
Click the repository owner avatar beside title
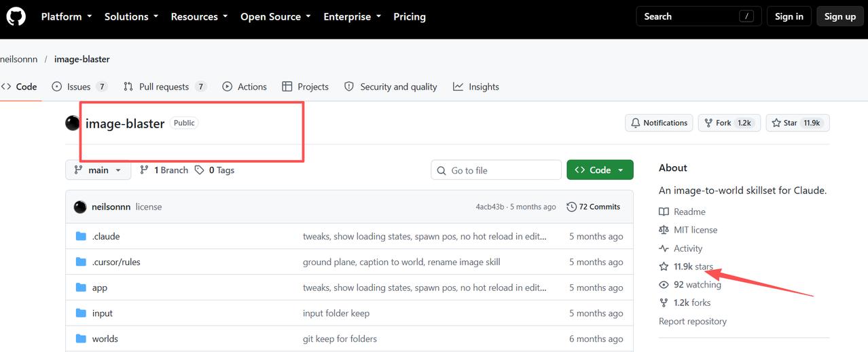click(x=73, y=123)
